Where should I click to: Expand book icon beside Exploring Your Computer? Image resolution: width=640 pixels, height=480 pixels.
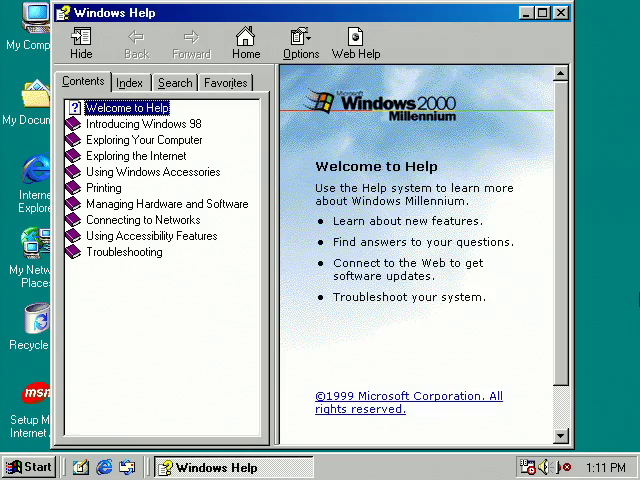coord(73,140)
